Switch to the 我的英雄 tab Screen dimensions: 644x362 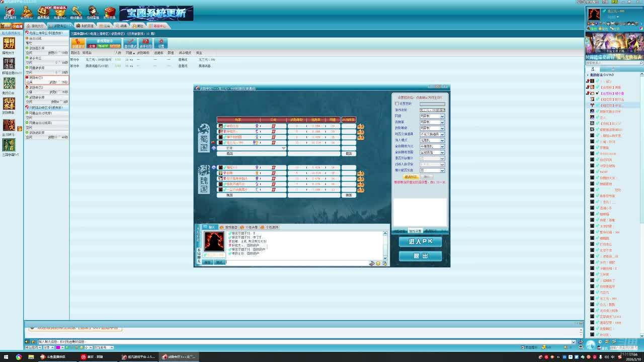pyautogui.click(x=85, y=26)
